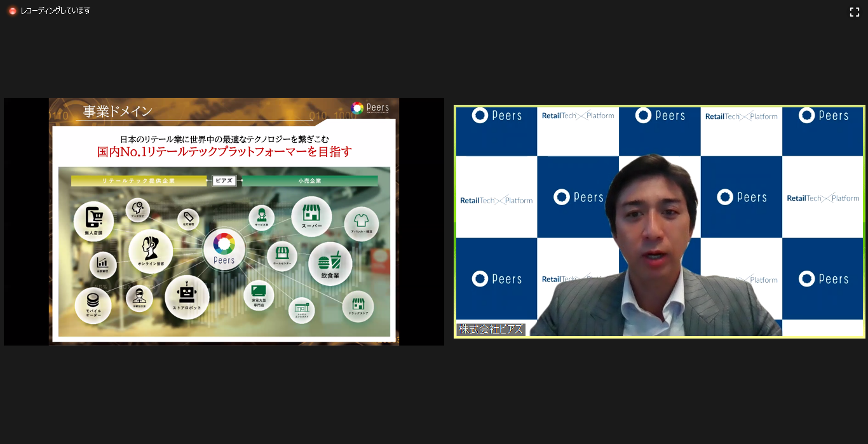Click the 事業ドメイン slide title
The height and width of the screenshot is (444, 868).
coord(118,112)
